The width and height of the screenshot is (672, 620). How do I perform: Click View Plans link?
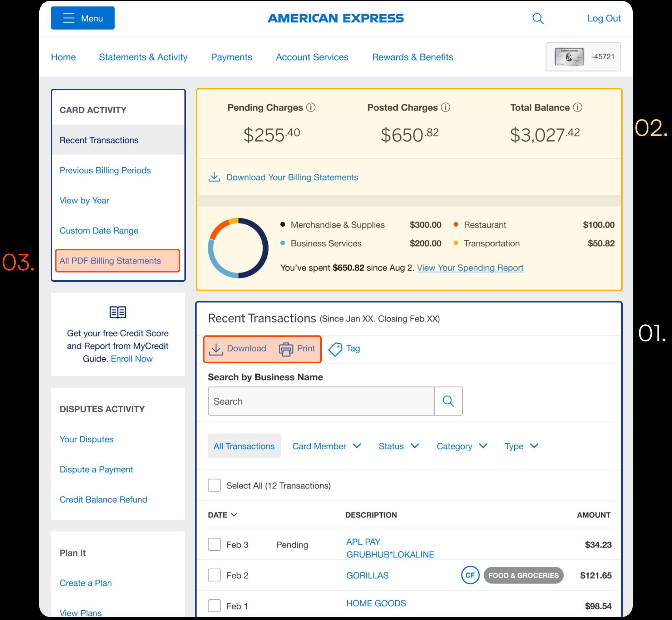pos(80,613)
